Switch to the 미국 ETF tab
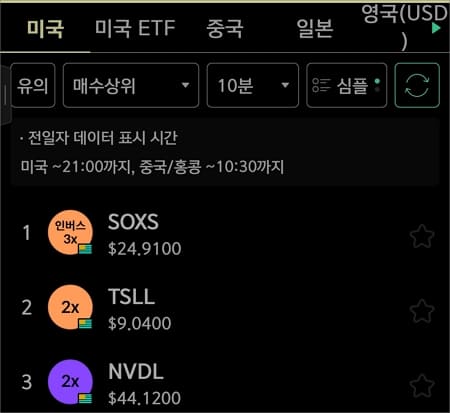 pyautogui.click(x=135, y=28)
